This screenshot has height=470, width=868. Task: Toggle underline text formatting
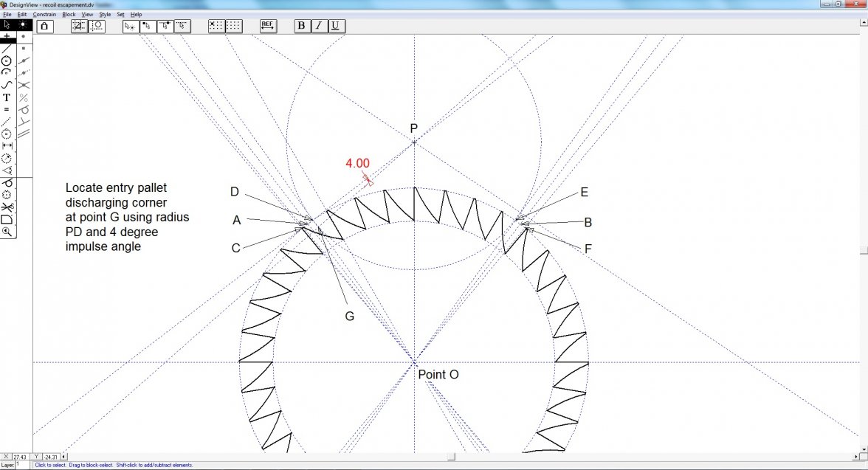point(335,26)
